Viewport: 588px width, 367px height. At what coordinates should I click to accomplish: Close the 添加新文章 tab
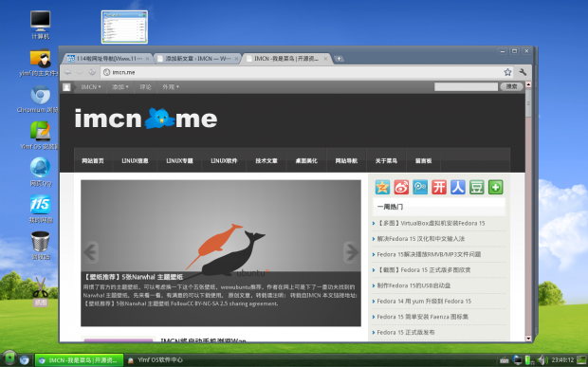[237, 59]
